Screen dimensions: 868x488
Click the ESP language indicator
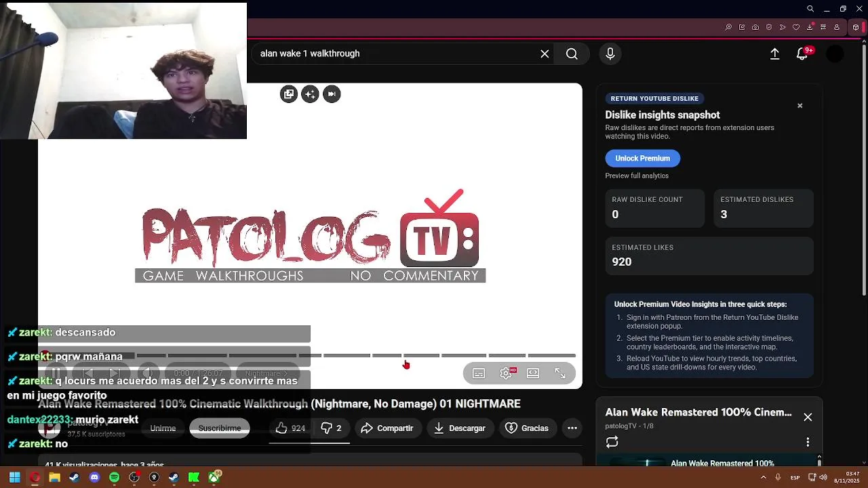click(x=795, y=477)
